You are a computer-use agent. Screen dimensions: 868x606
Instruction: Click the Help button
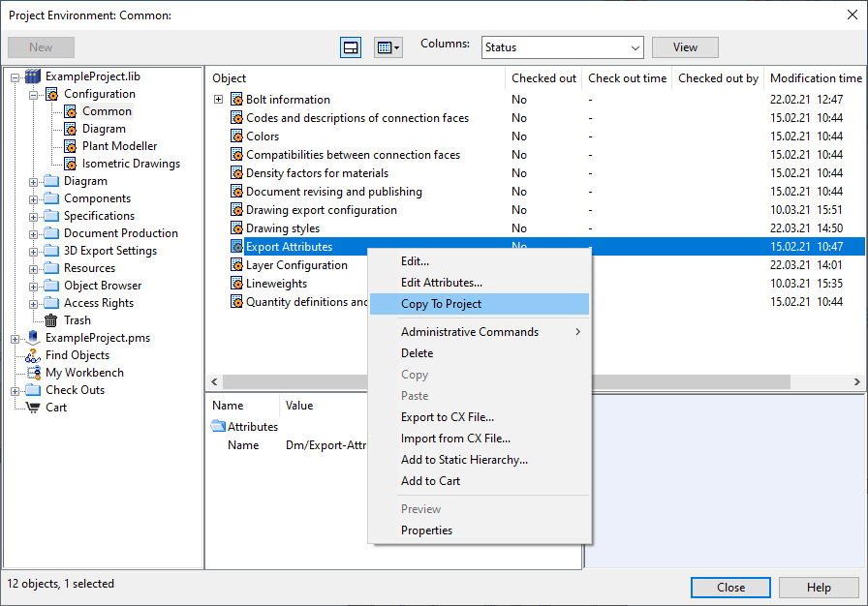[x=818, y=588]
